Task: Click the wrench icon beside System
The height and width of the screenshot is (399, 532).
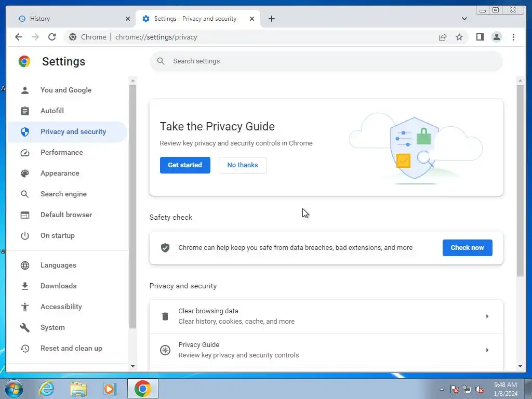Action: pos(25,328)
